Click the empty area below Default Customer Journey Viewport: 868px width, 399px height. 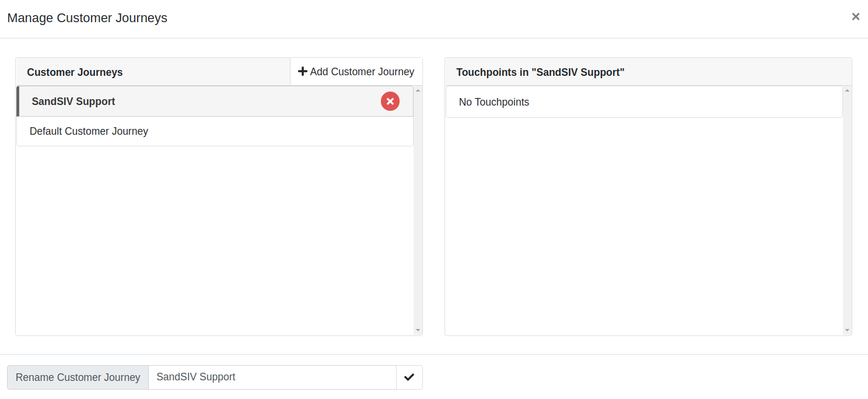click(x=215, y=239)
